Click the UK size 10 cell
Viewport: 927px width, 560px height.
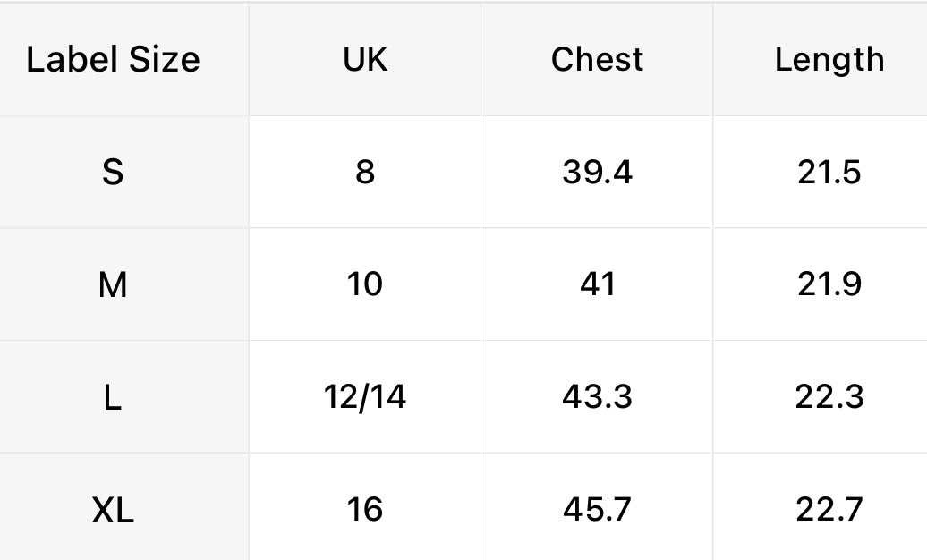[x=365, y=284]
